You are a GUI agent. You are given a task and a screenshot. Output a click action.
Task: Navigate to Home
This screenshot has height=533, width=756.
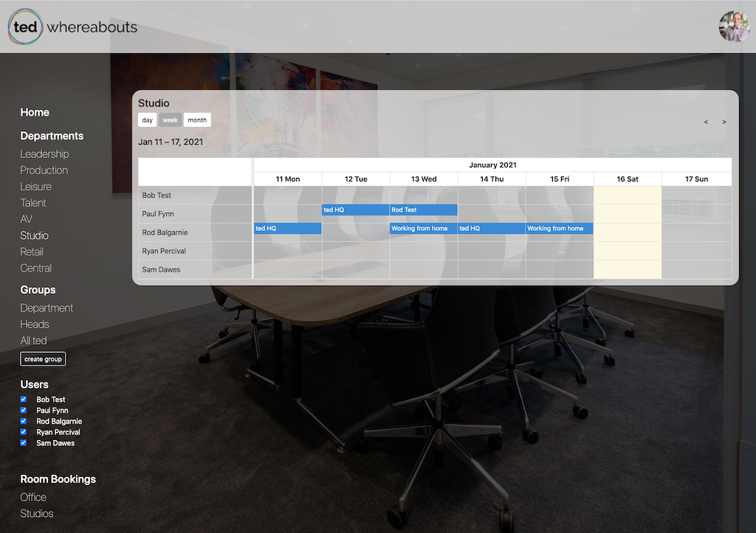(x=35, y=112)
